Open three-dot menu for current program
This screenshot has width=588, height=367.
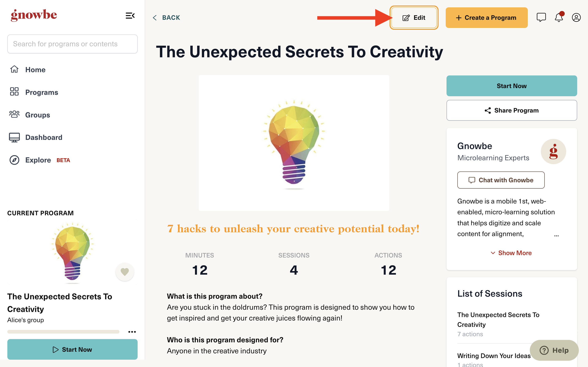pyautogui.click(x=132, y=332)
